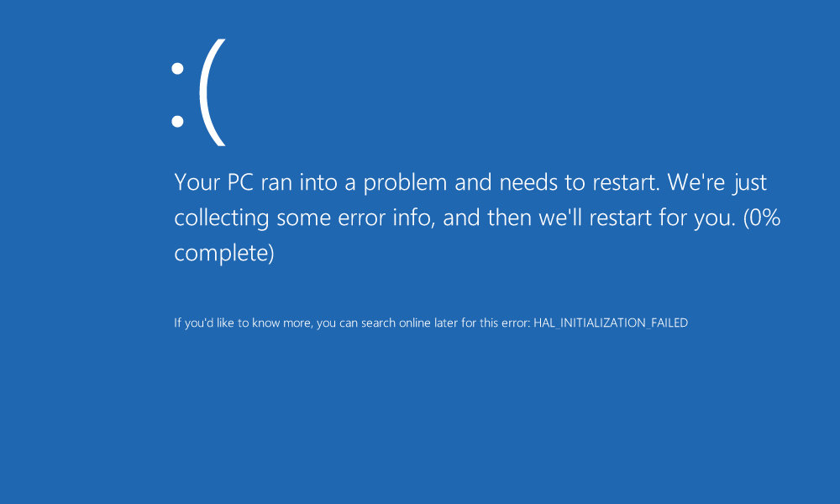Click "We're just" at the line end
Screen dimensions: 840x504
coord(717,184)
